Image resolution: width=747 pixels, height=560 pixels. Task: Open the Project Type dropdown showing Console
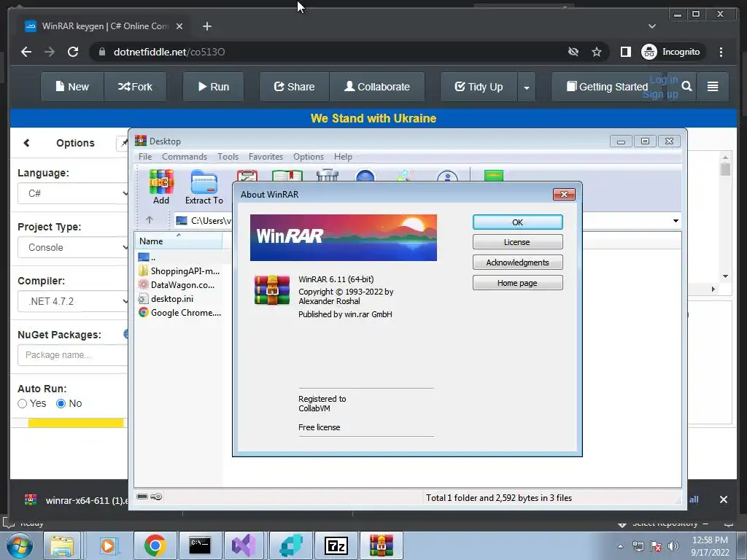point(73,248)
